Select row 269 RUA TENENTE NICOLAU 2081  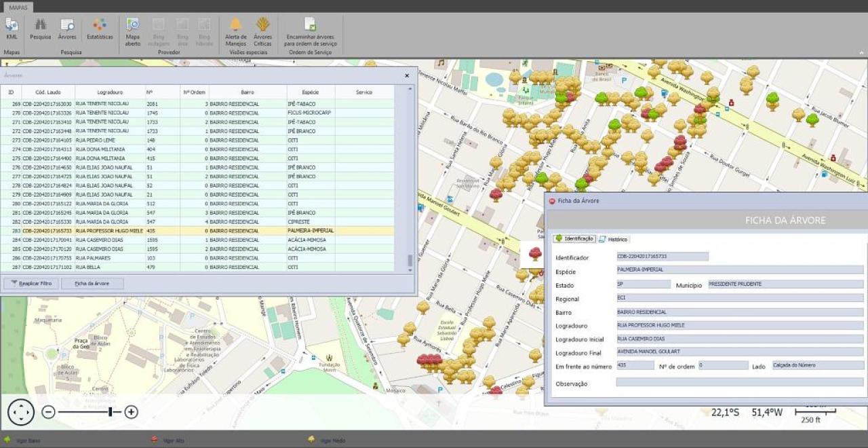point(197,104)
